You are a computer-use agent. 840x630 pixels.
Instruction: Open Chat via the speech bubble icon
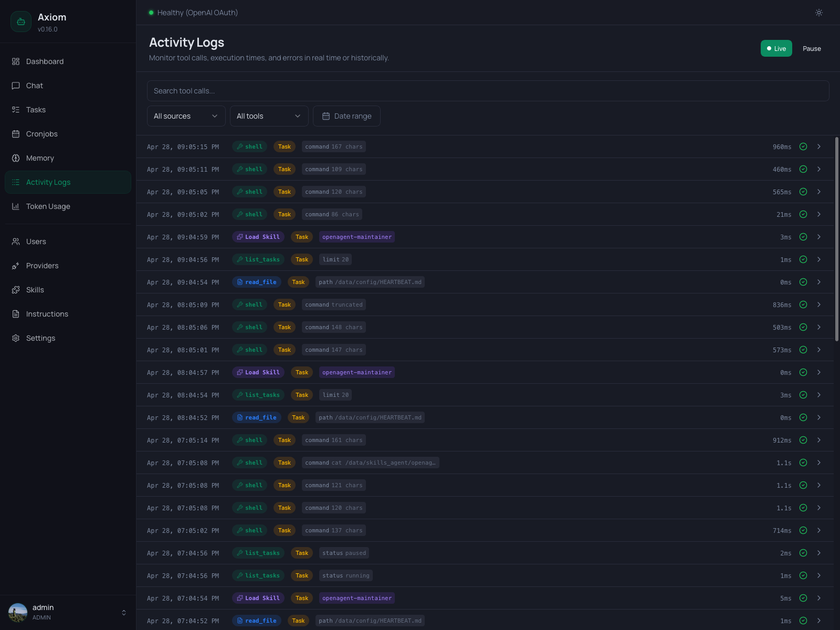pos(16,86)
